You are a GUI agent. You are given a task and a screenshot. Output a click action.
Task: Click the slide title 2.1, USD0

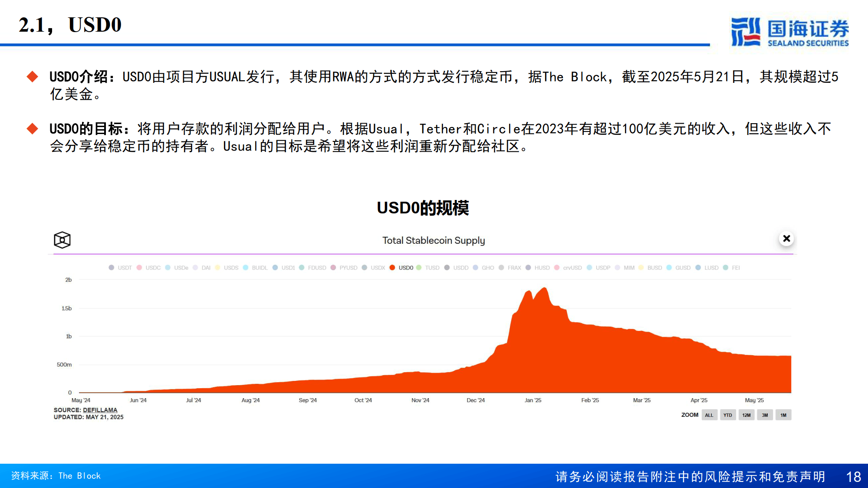click(70, 25)
